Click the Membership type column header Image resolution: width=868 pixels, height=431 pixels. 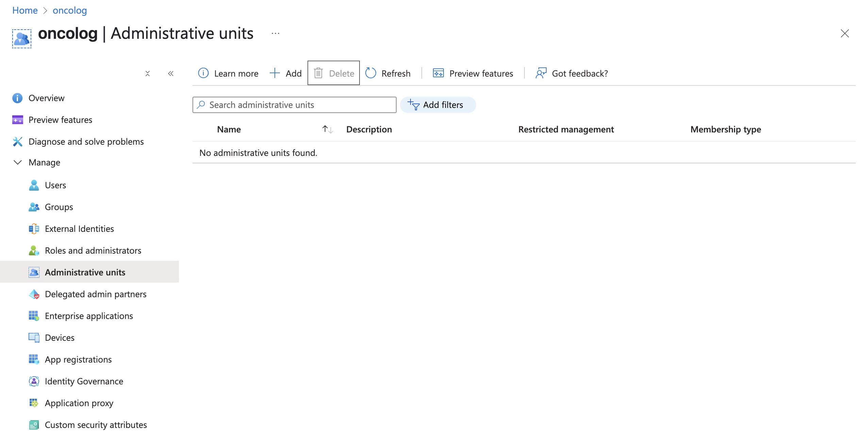725,129
